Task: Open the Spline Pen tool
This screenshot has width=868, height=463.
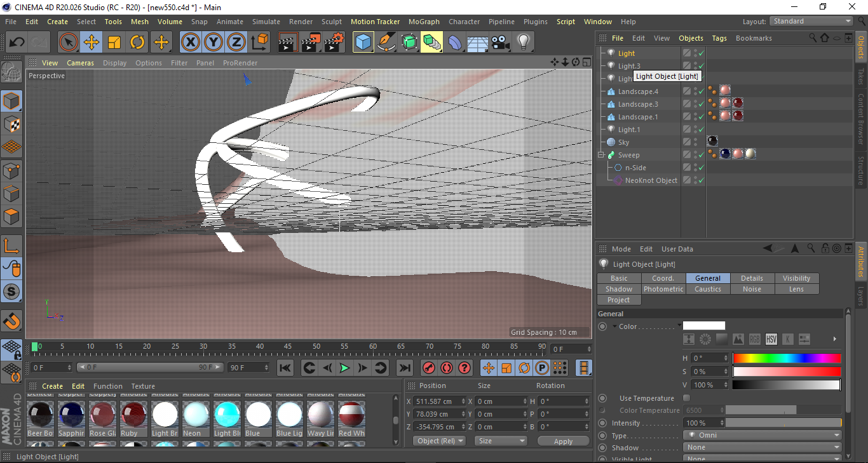Action: point(386,43)
